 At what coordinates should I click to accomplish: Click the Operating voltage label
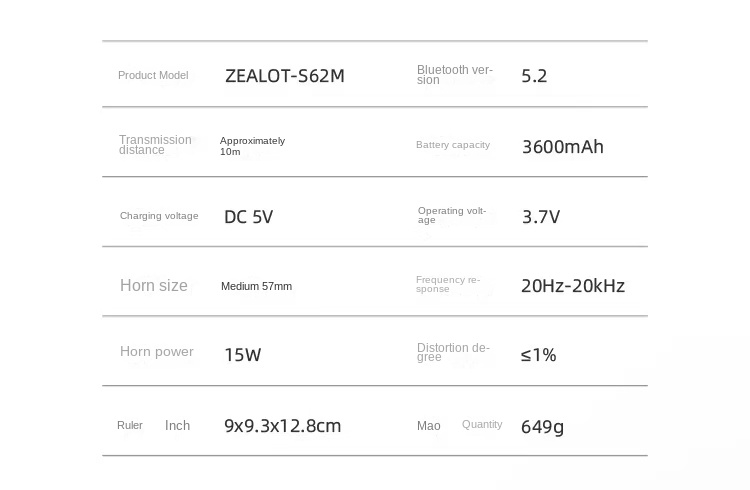click(x=452, y=215)
